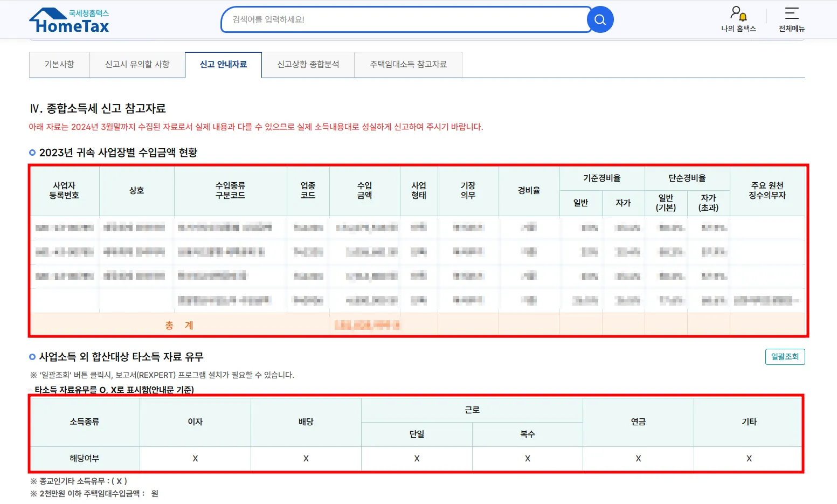Open the 신고시 유의할 사항 tab

pyautogui.click(x=137, y=65)
